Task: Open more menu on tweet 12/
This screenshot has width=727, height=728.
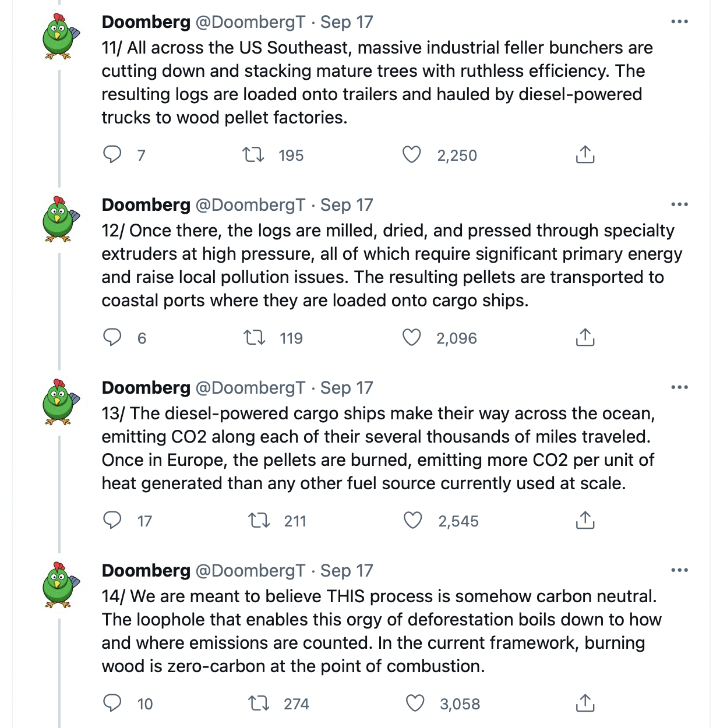Action: point(679,205)
